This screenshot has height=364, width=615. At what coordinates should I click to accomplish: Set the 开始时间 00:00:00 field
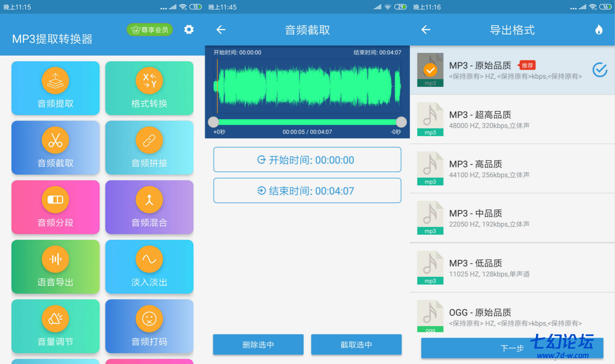coord(307,160)
